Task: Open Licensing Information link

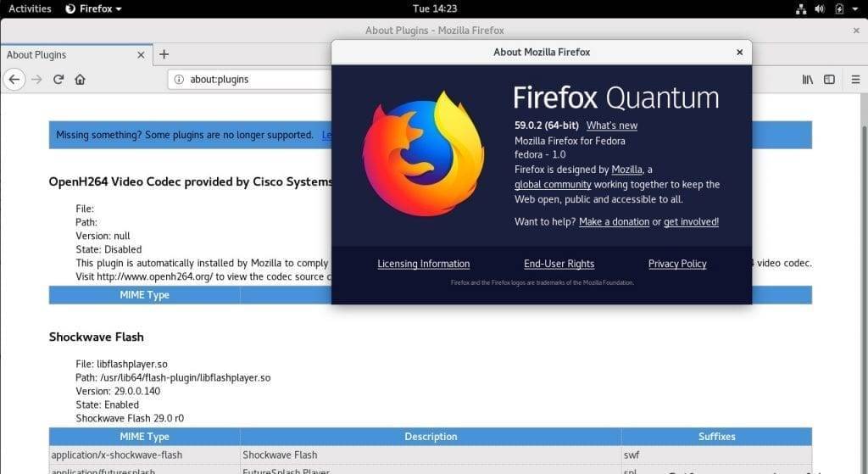Action: point(423,264)
